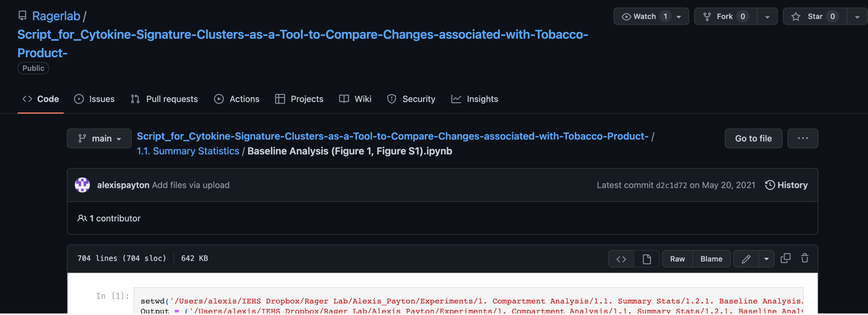Click the Go to file button
Image resolution: width=868 pixels, height=315 pixels.
tap(753, 138)
